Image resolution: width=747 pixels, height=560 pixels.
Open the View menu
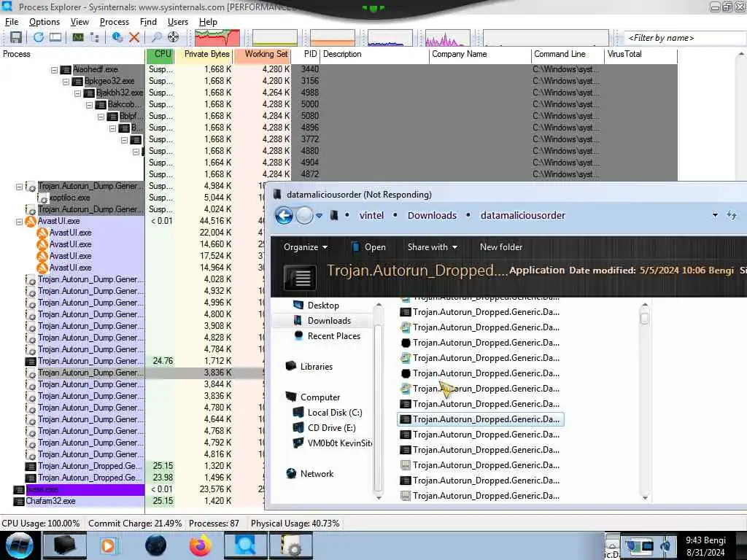[x=80, y=22]
